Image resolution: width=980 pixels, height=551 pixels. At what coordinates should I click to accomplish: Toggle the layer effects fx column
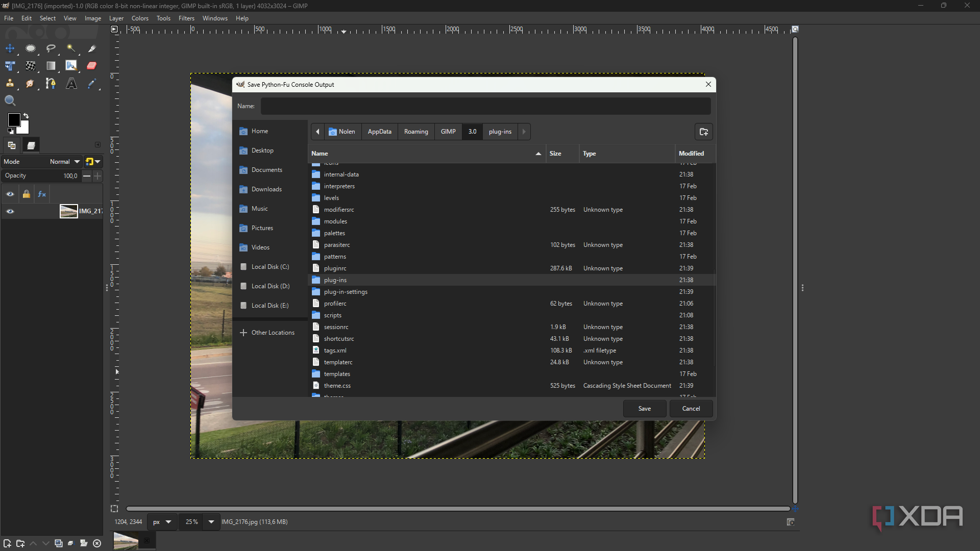click(42, 194)
